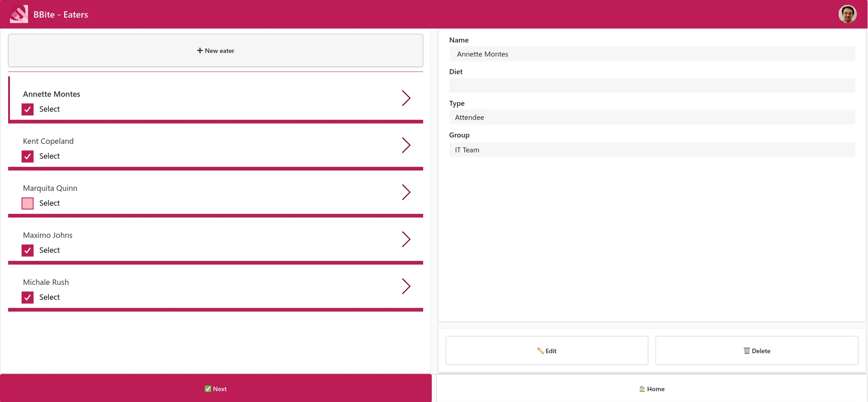Viewport: 868px width, 402px height.
Task: Open the user profile avatar
Action: [x=847, y=14]
